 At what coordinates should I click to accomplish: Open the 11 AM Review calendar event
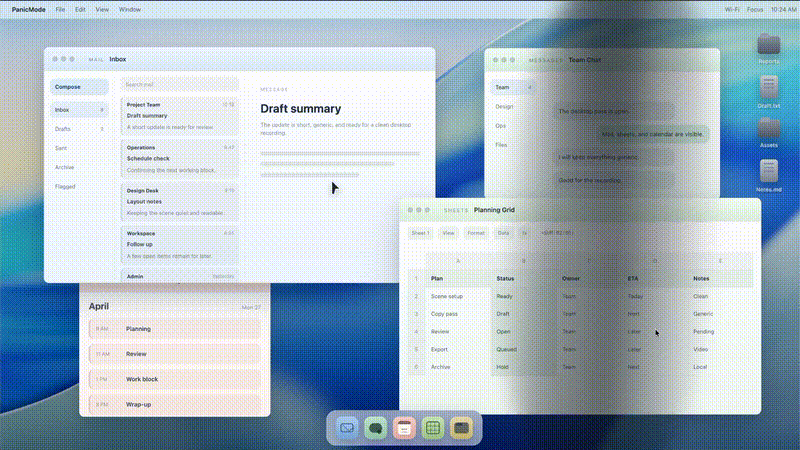click(174, 354)
